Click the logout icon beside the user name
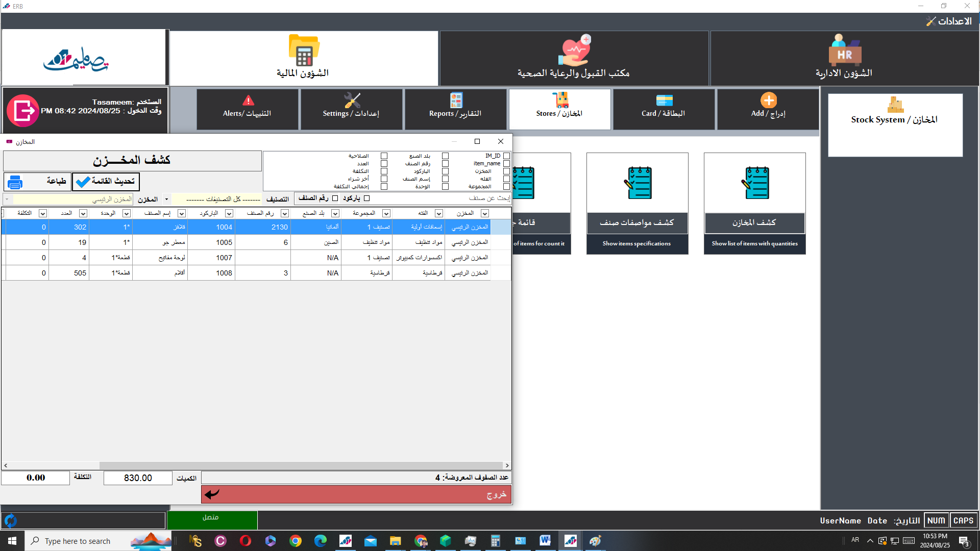Image resolution: width=980 pixels, height=551 pixels. point(23,110)
